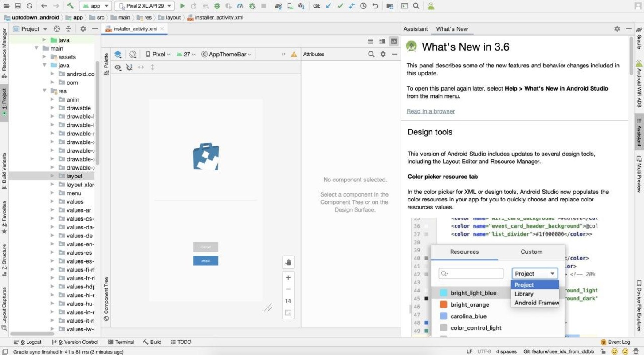644x355 pixels.
Task: Open the AppThemeBar theme dropdown
Action: point(227,54)
